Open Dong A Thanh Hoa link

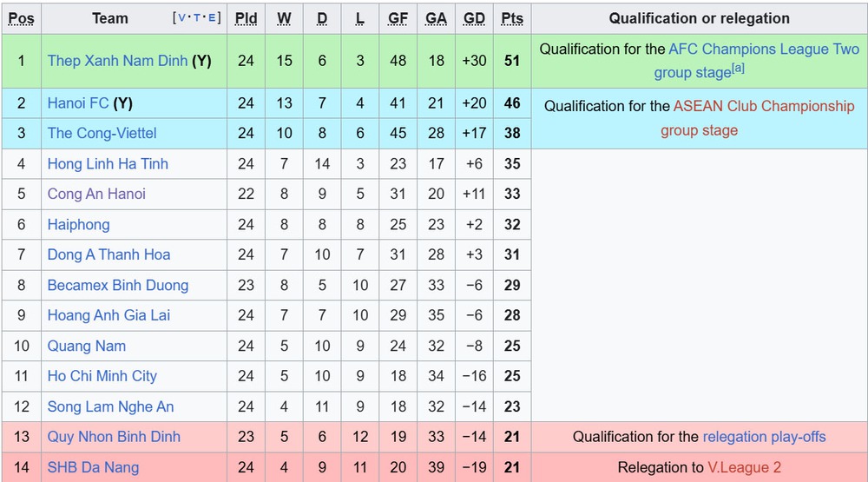[x=108, y=255]
